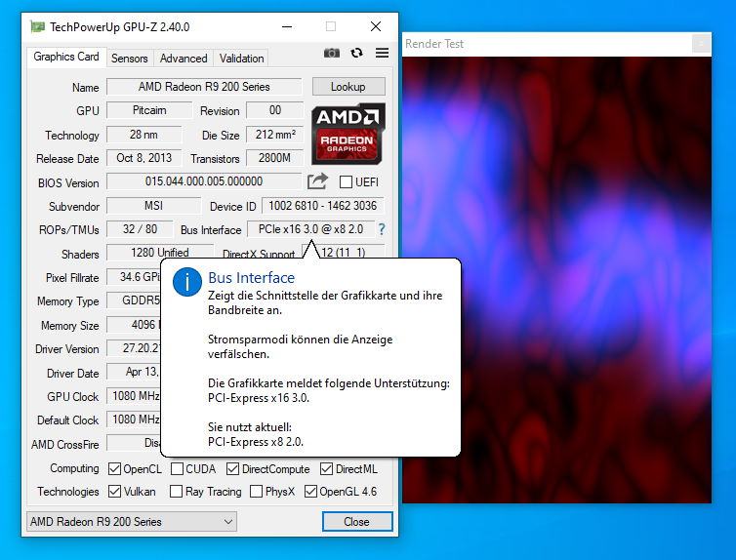Click the ROPs/TMUs field 32 / 80
736x560 pixels.
coord(140,229)
